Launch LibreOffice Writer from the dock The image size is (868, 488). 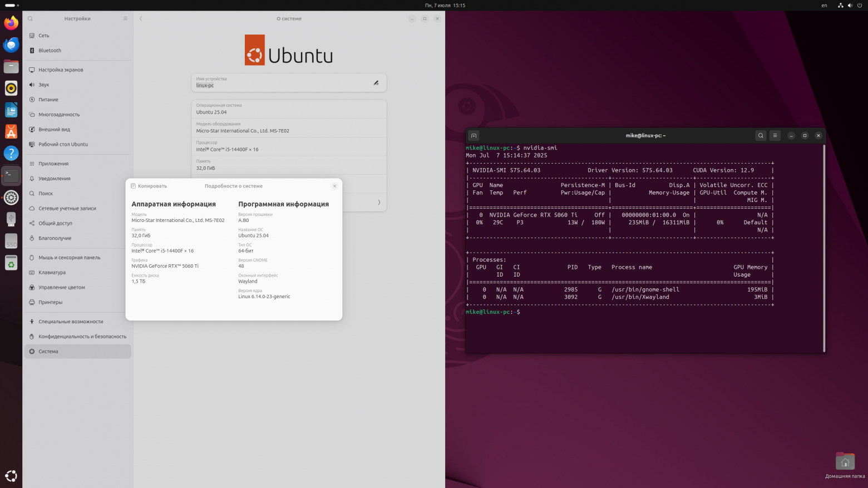tap(11, 110)
